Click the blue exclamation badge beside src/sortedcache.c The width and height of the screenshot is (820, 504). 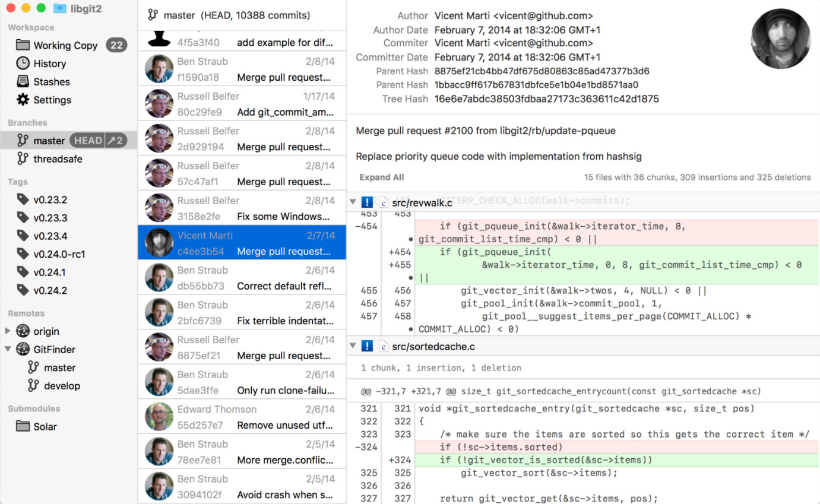367,346
